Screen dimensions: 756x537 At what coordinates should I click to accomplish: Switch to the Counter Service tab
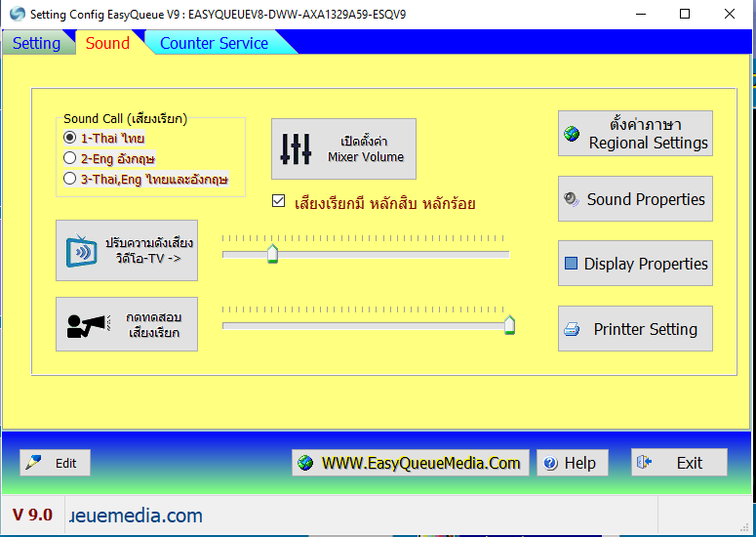pos(214,43)
